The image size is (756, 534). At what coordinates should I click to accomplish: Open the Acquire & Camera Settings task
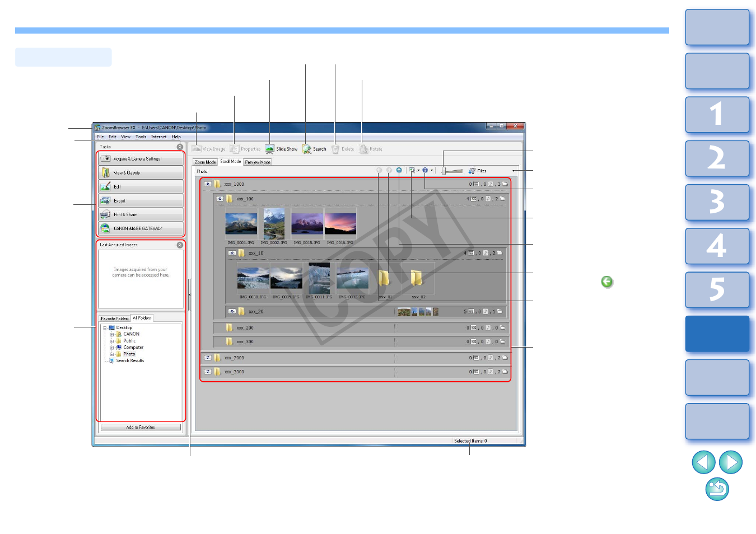tap(141, 159)
